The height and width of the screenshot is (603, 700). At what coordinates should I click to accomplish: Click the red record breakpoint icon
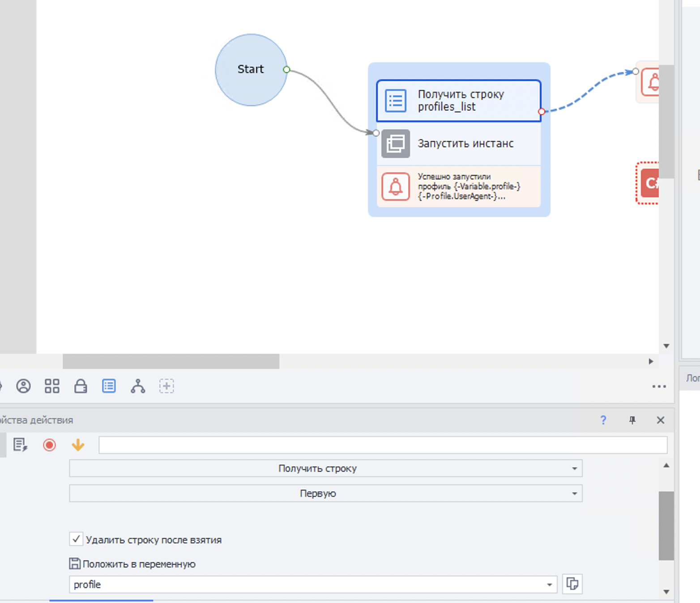[49, 445]
